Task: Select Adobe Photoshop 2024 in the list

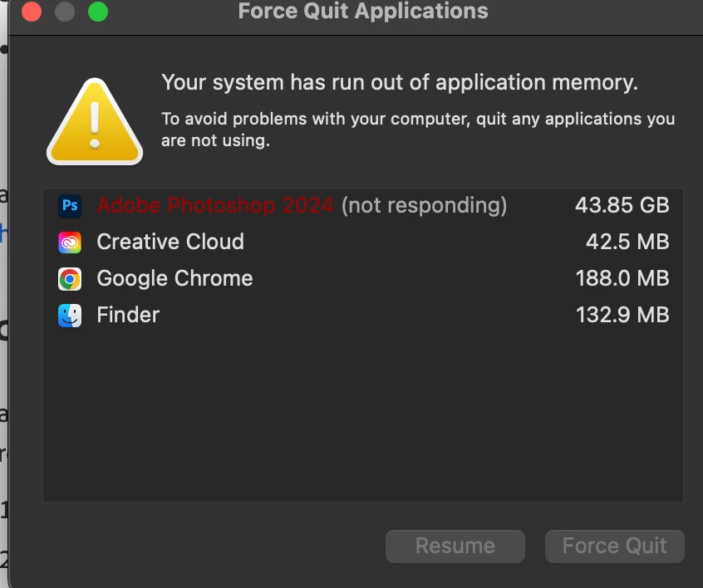Action: point(363,206)
